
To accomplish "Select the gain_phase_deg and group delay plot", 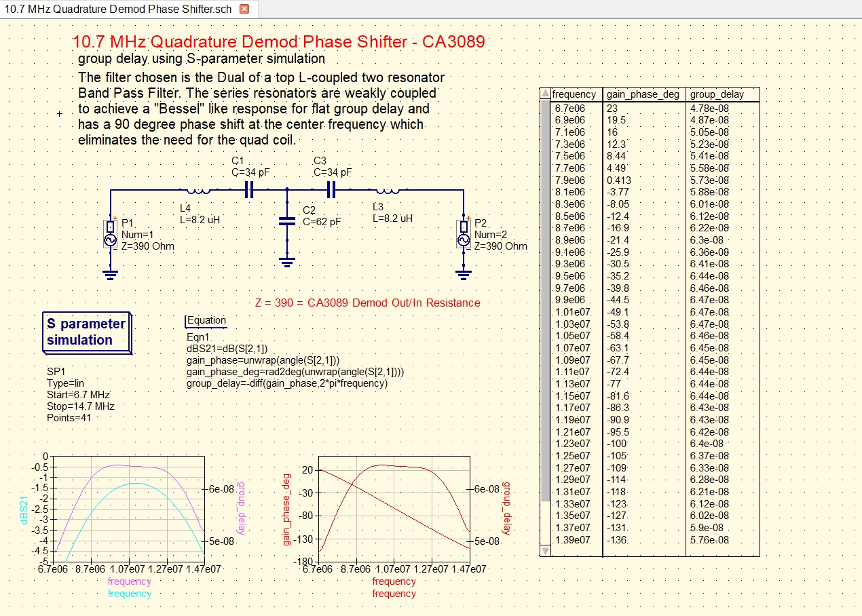I will [394, 509].
